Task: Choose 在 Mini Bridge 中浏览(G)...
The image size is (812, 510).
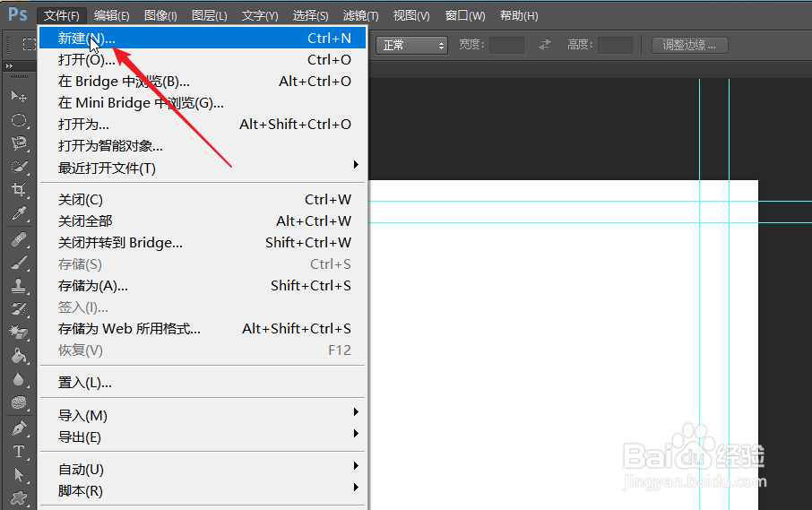Action: 203,103
